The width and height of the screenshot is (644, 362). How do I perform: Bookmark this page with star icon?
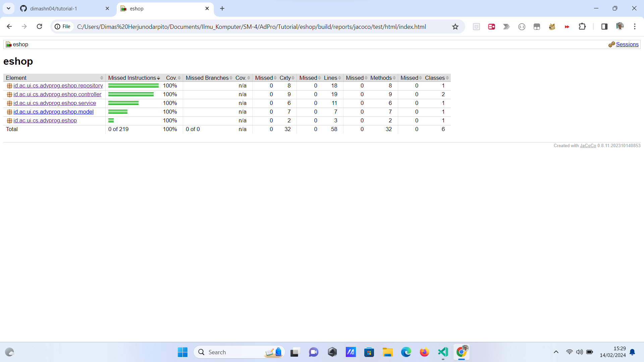click(455, 26)
